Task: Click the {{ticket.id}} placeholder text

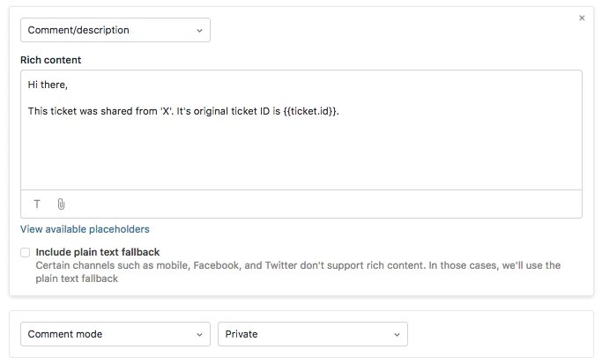Action: (x=311, y=112)
